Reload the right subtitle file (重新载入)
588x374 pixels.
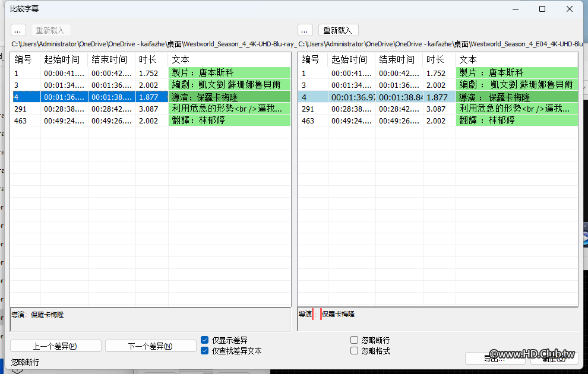pyautogui.click(x=338, y=30)
